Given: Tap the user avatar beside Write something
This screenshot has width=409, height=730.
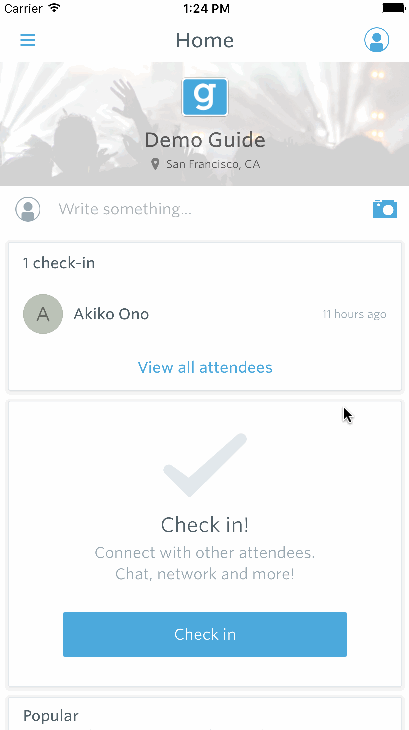Looking at the screenshot, I should click(x=28, y=209).
